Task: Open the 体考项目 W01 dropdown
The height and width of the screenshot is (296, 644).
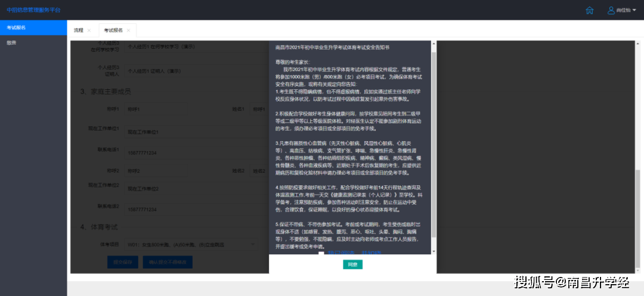Action: coord(191,244)
